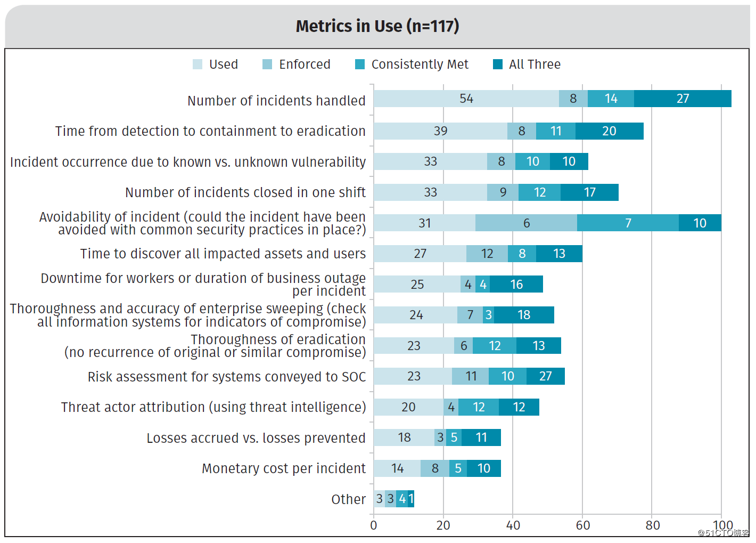Click the chart title Metrics in Use
Screen dimensions: 756x543
tap(377, 26)
